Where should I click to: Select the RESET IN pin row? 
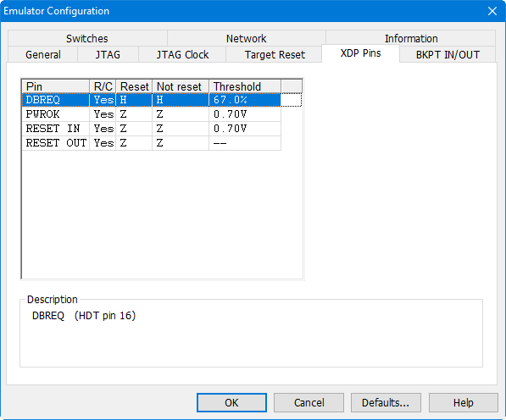[152, 129]
